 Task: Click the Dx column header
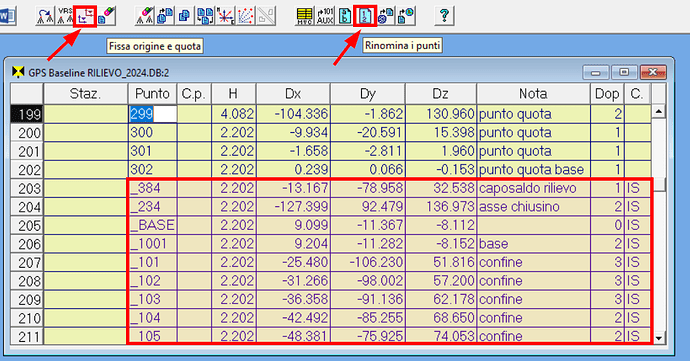tap(293, 94)
